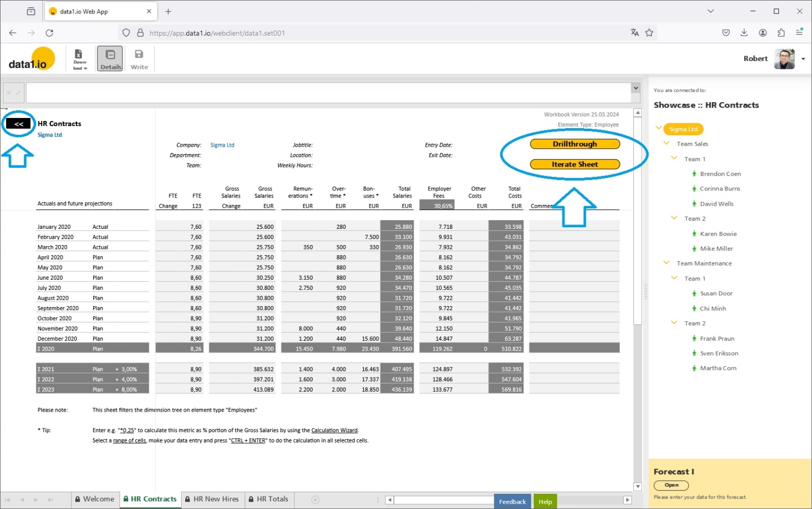Close the data1.io Web App tab
The height and width of the screenshot is (509, 812).
pyautogui.click(x=149, y=11)
